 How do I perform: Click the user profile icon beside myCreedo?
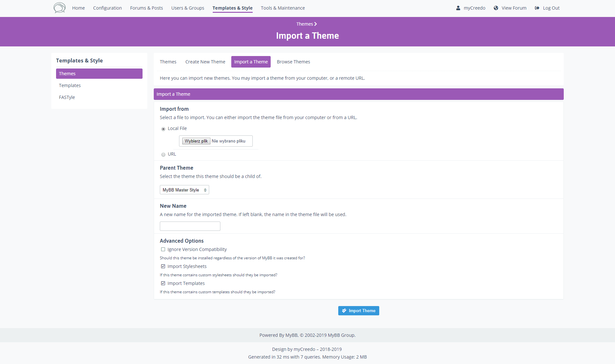click(x=458, y=8)
